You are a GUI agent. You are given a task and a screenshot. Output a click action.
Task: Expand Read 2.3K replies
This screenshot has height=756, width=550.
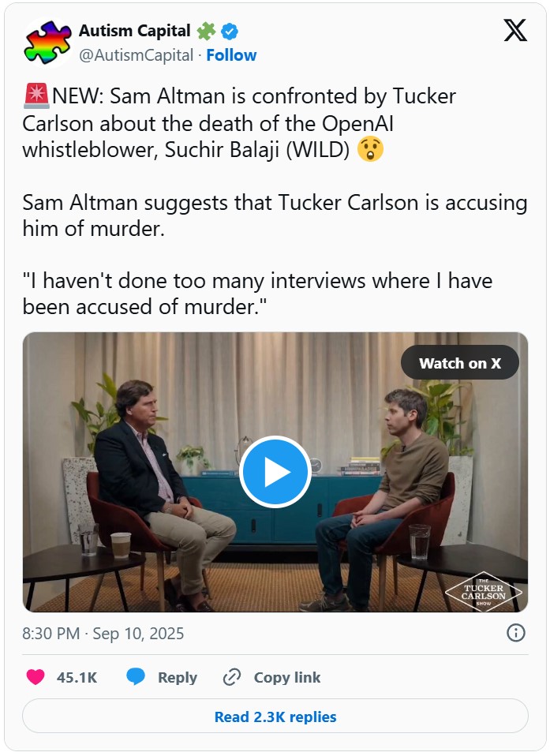coord(275,717)
